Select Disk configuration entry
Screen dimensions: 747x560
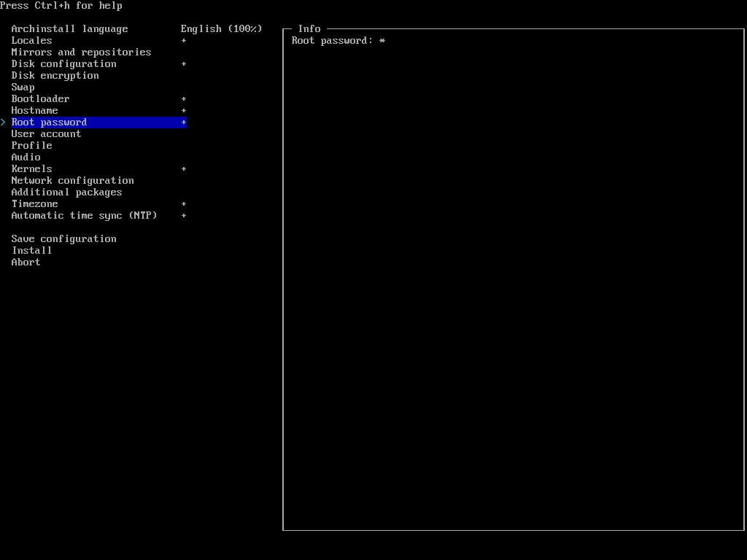[x=63, y=64]
